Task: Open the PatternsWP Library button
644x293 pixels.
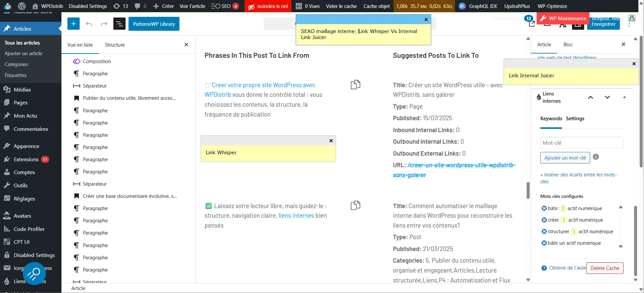Action: [154, 24]
